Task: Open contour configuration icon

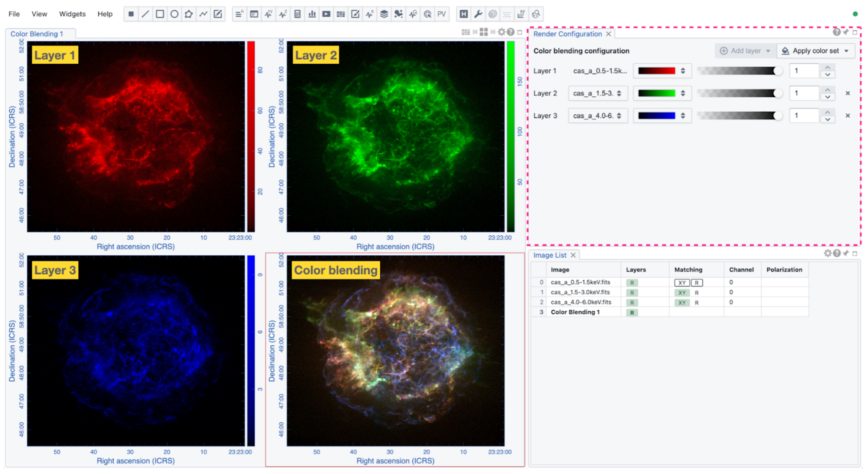Action: [493, 14]
